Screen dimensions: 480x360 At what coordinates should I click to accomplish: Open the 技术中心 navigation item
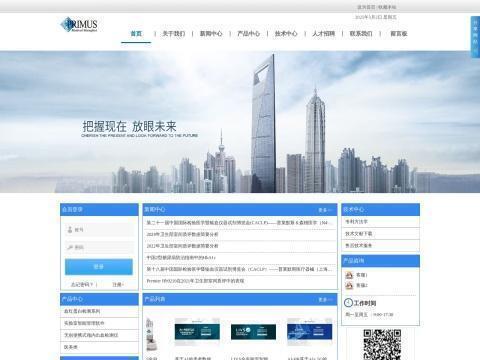(x=286, y=34)
